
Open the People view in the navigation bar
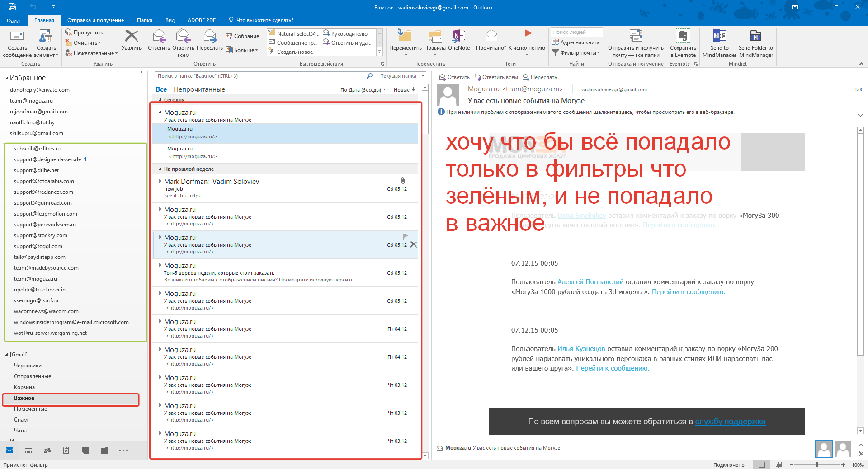(47, 450)
